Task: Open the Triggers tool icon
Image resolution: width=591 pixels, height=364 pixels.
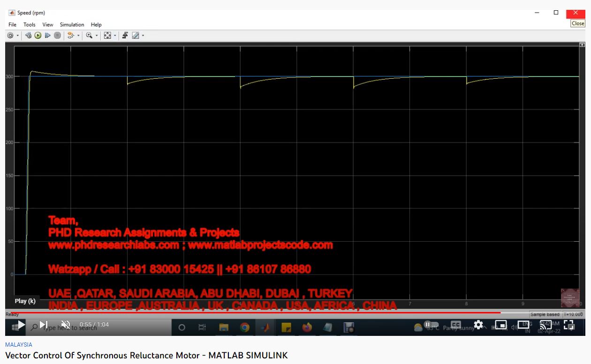Action: pyautogui.click(x=125, y=36)
